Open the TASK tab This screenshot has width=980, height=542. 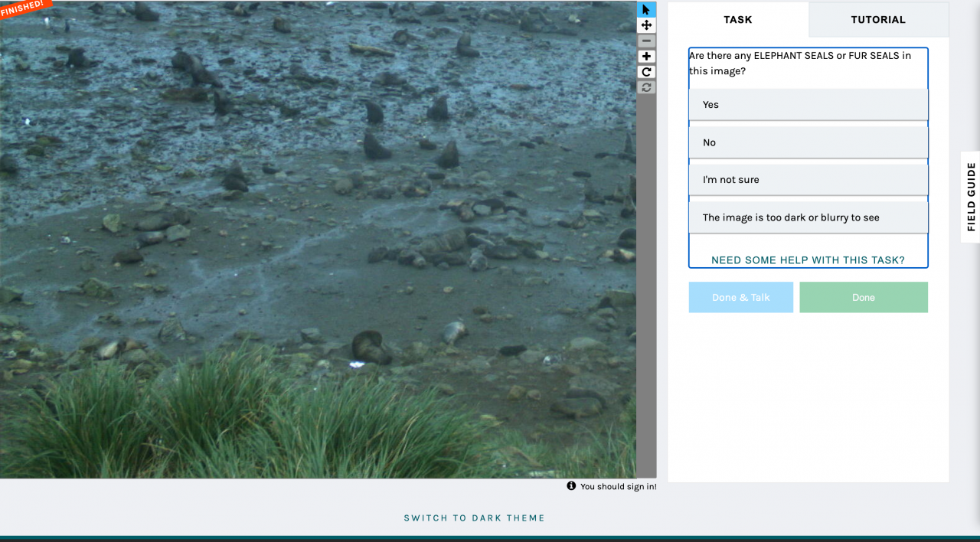(x=738, y=19)
